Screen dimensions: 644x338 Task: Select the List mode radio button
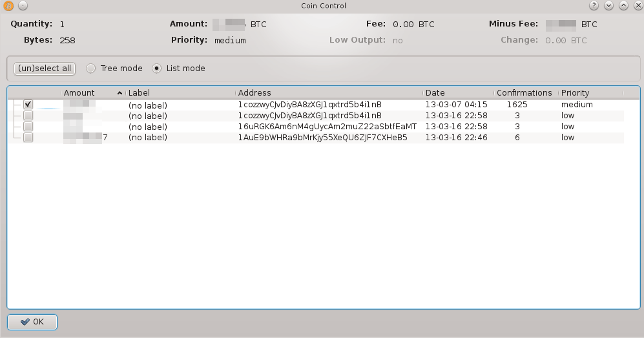(157, 69)
